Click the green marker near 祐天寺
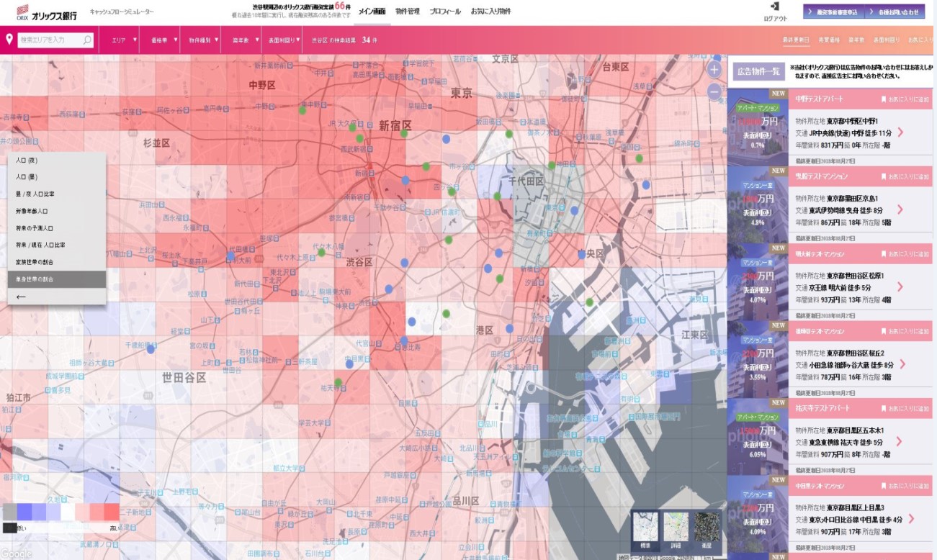The image size is (937, 560). pos(338,382)
